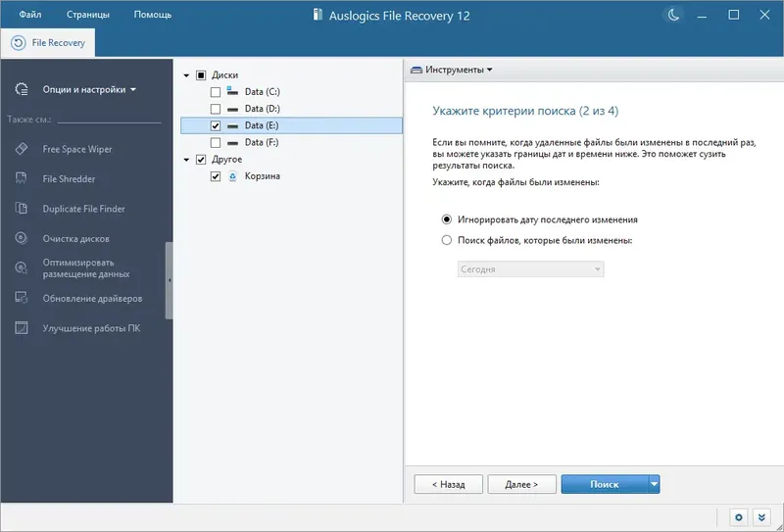Collapse sidebar with the splitter arrow handle
This screenshot has height=532, width=784.
(170, 280)
